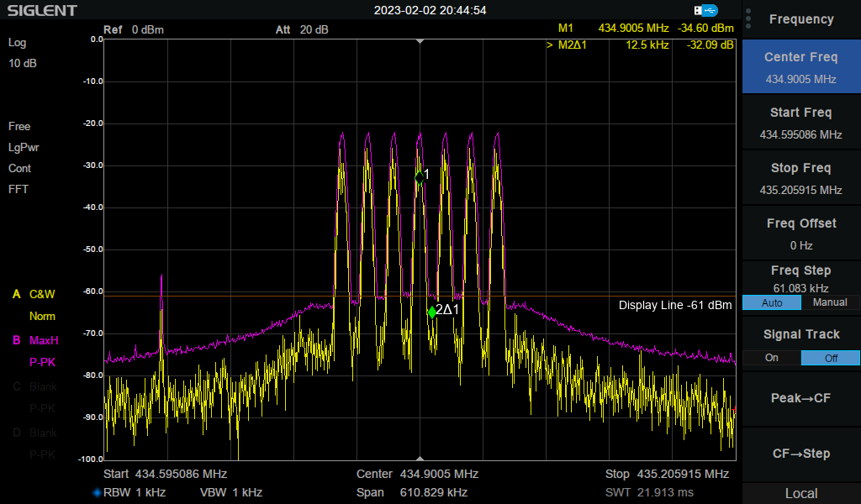Click the blue diamond beside RBW
The width and height of the screenshot is (861, 504).
(x=97, y=492)
